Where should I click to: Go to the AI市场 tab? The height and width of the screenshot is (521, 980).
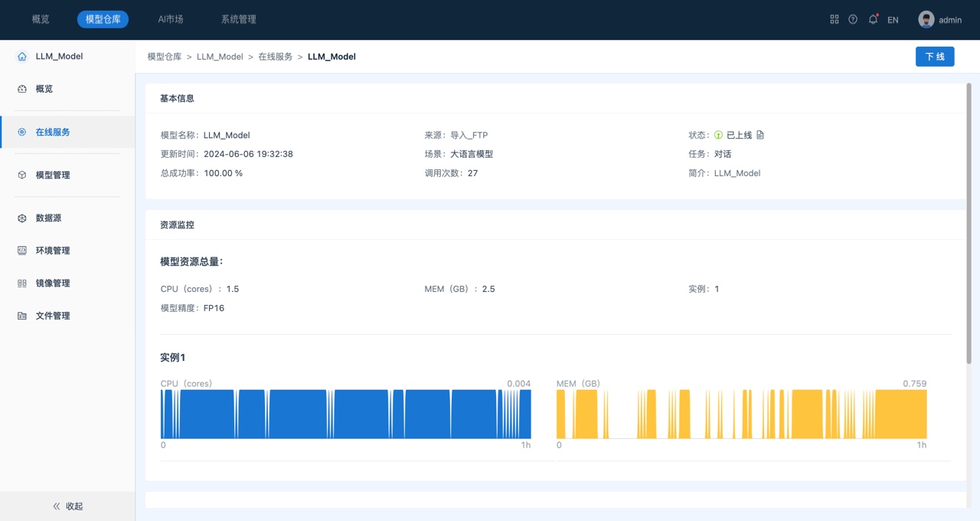(x=171, y=20)
